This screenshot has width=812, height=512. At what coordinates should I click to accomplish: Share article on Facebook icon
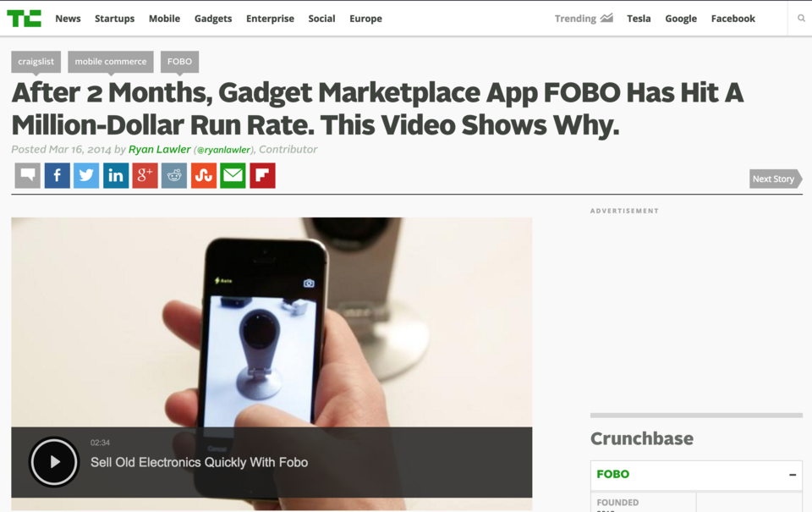57,175
